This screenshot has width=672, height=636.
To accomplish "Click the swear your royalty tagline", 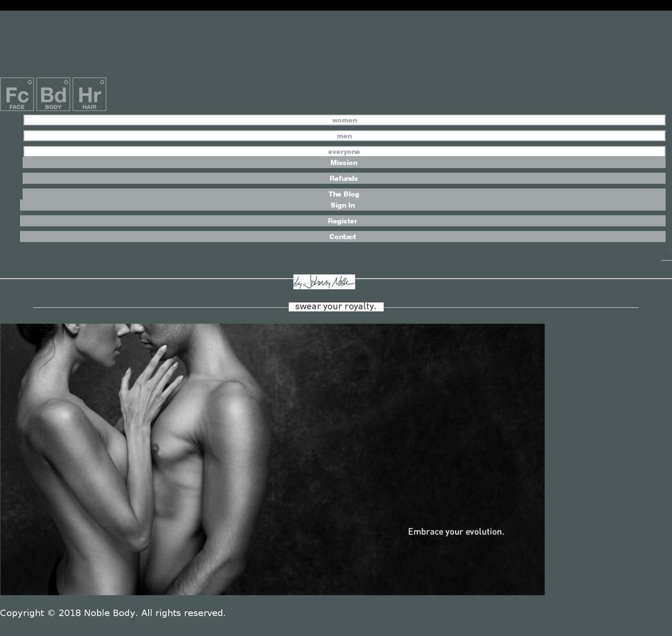I will [335, 306].
